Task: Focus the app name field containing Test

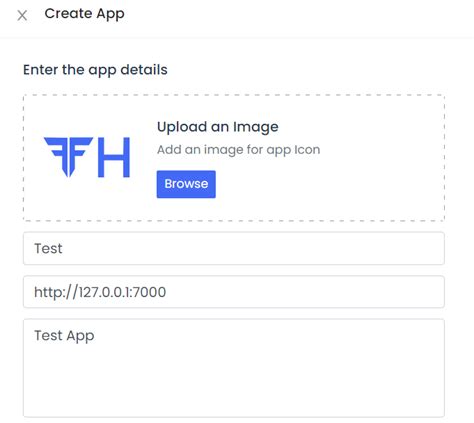Action: (x=234, y=248)
